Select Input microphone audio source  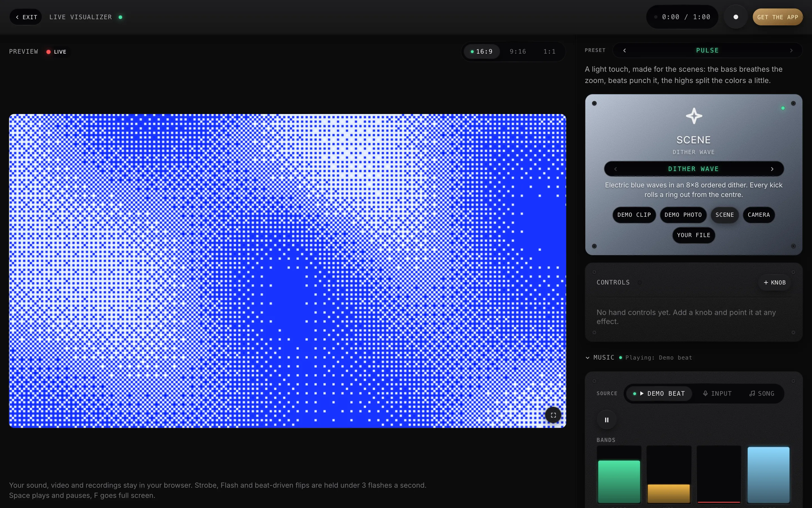tap(717, 393)
